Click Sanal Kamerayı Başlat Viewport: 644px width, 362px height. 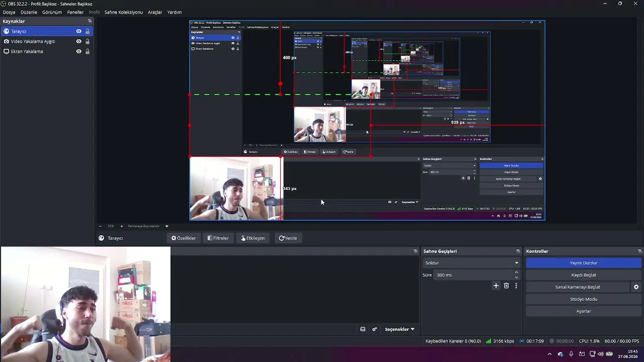tap(578, 287)
